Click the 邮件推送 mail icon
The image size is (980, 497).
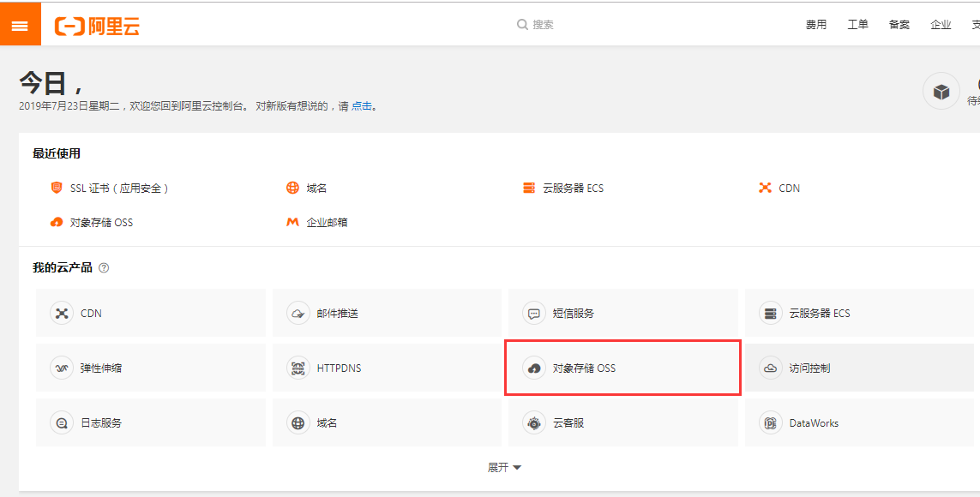click(x=298, y=314)
